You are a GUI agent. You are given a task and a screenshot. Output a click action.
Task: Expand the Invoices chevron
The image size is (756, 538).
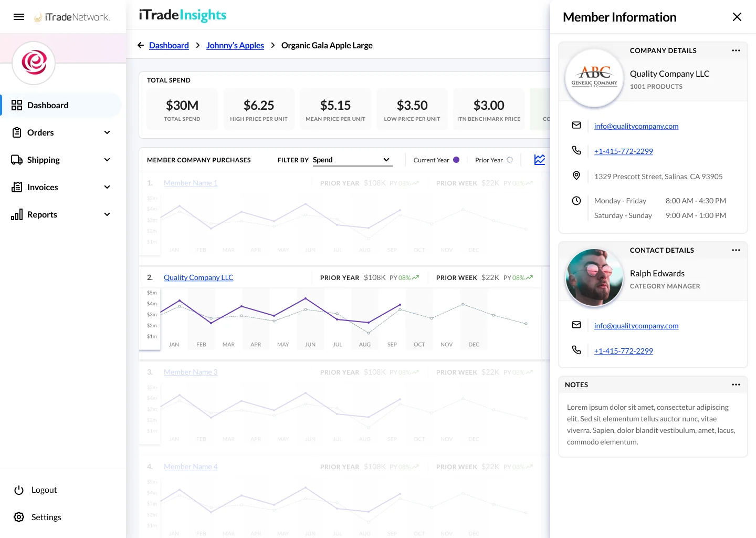[107, 187]
